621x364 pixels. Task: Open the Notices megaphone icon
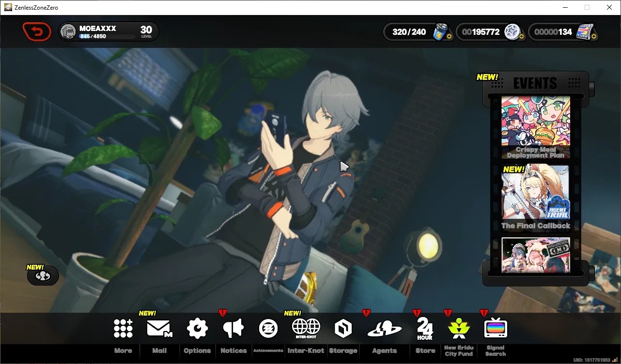tap(233, 328)
